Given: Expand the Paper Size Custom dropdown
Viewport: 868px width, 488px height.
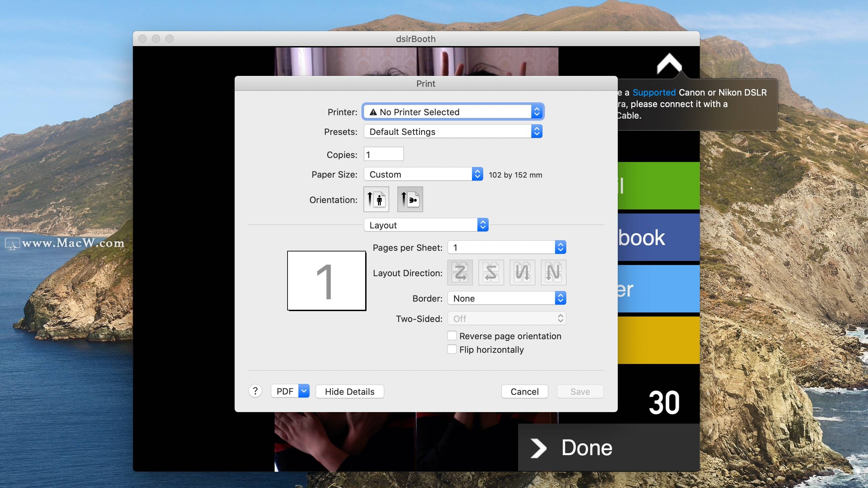Looking at the screenshot, I should (x=423, y=174).
